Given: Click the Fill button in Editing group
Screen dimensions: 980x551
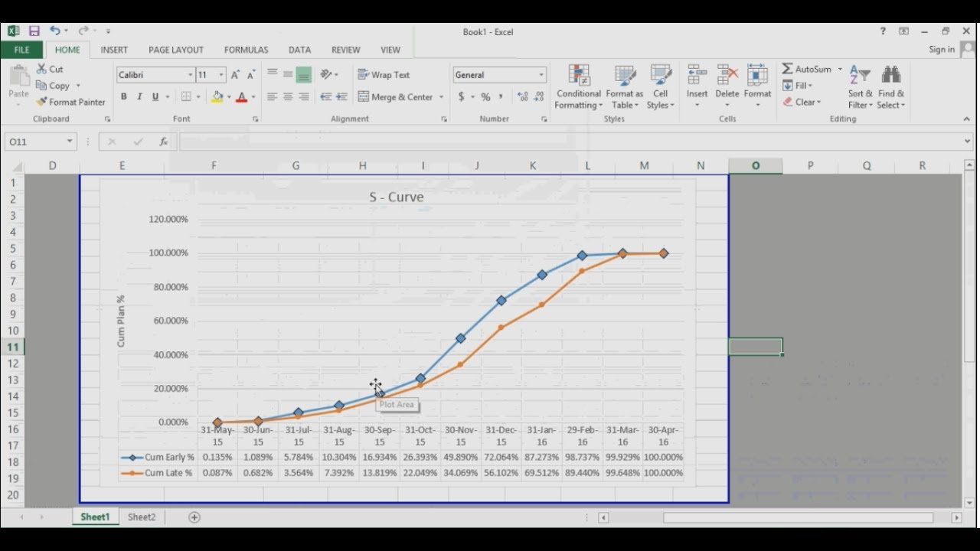Looking at the screenshot, I should pos(797,86).
